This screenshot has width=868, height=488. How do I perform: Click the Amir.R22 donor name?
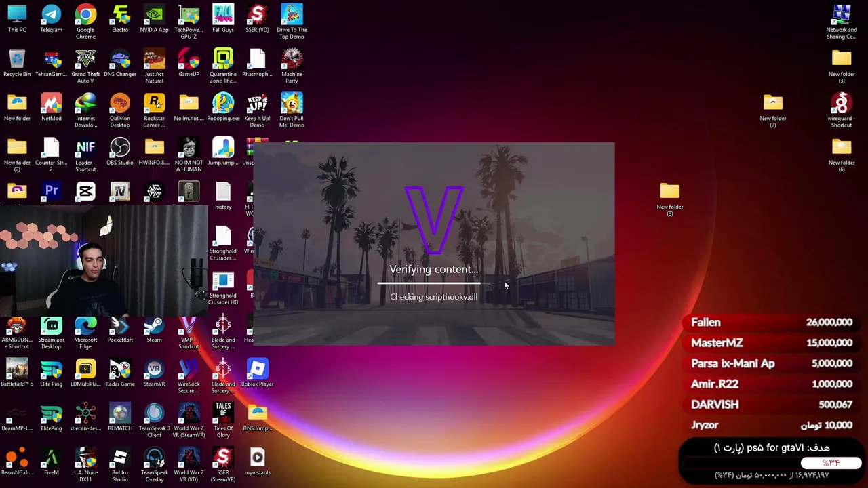715,384
